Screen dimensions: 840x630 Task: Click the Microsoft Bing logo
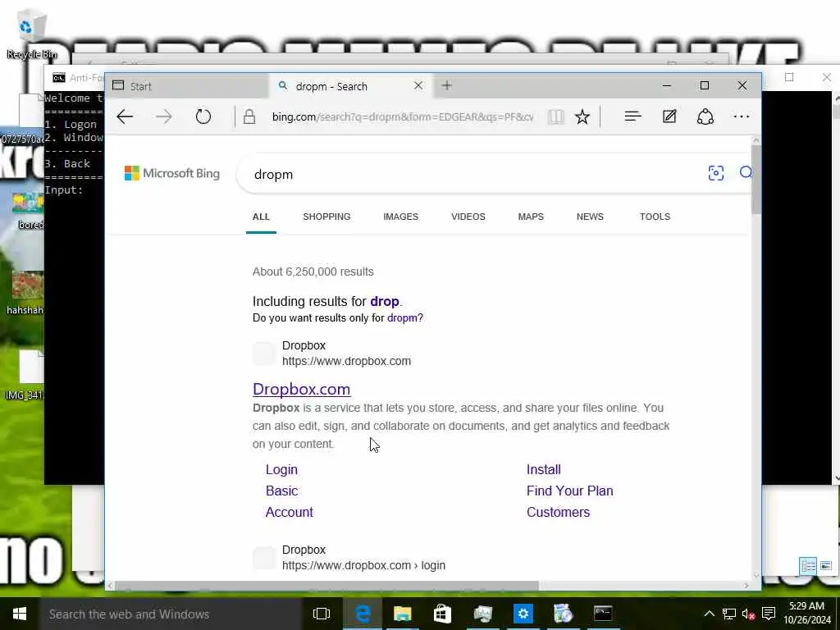(172, 173)
